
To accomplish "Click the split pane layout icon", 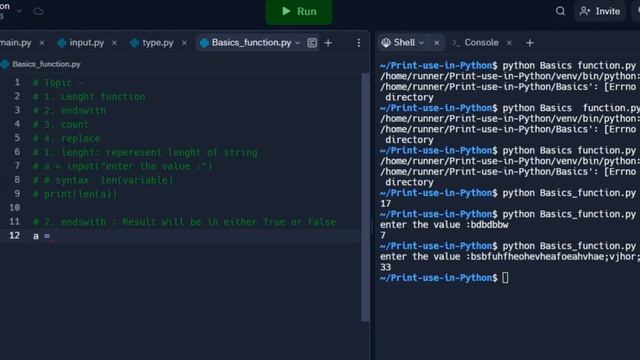I will (312, 43).
